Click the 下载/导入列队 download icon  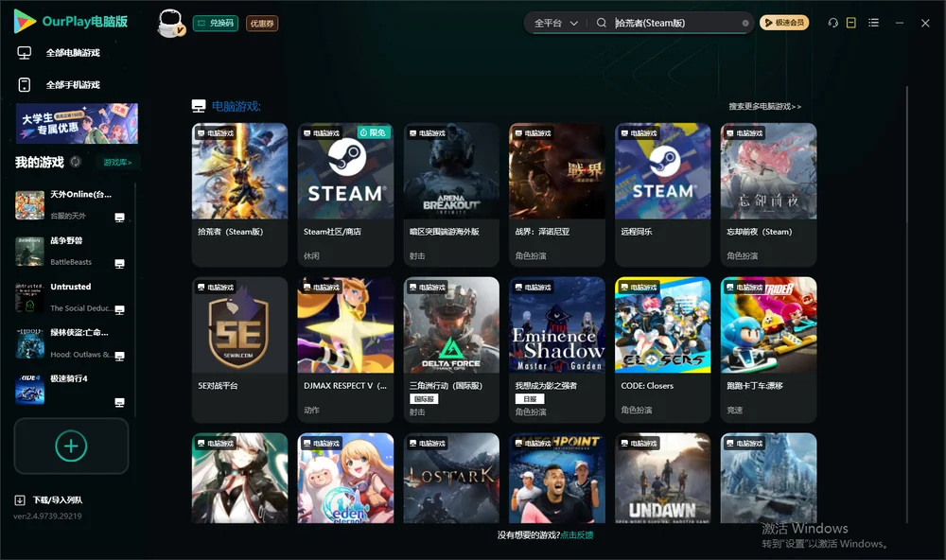[20, 500]
